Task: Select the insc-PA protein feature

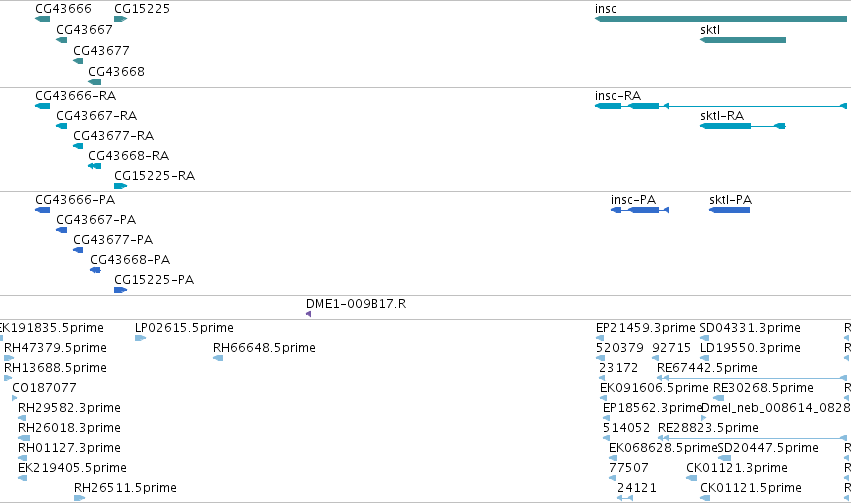Action: 640,210
